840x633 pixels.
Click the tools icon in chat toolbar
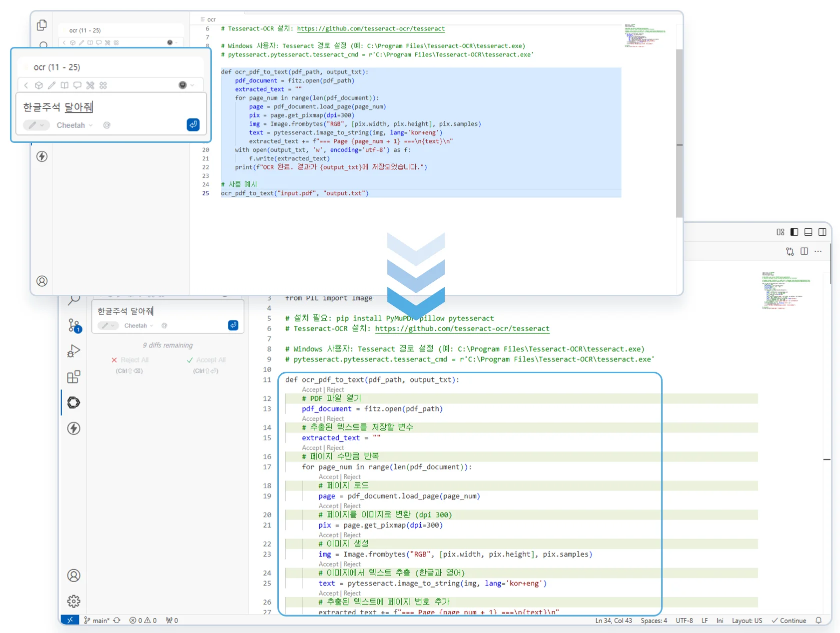(x=90, y=85)
